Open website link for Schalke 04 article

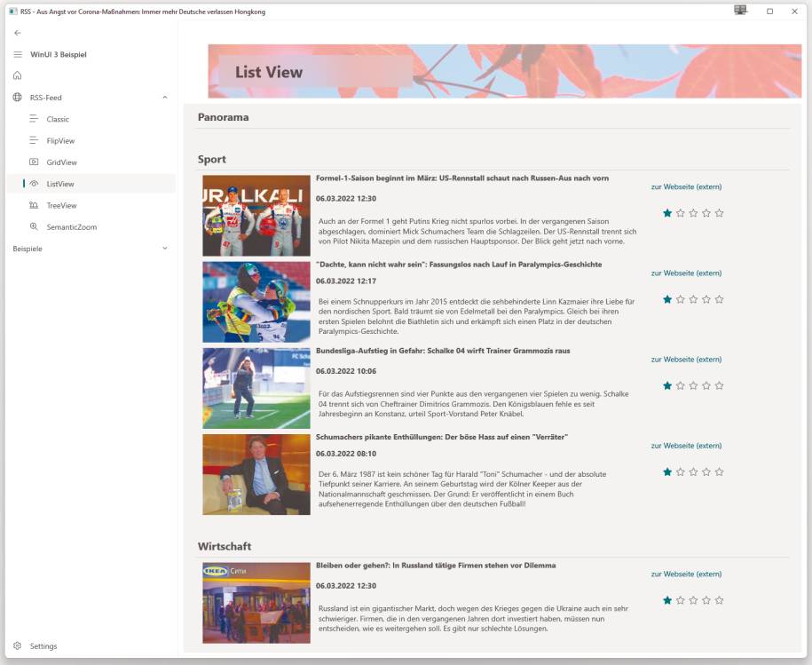tap(686, 360)
